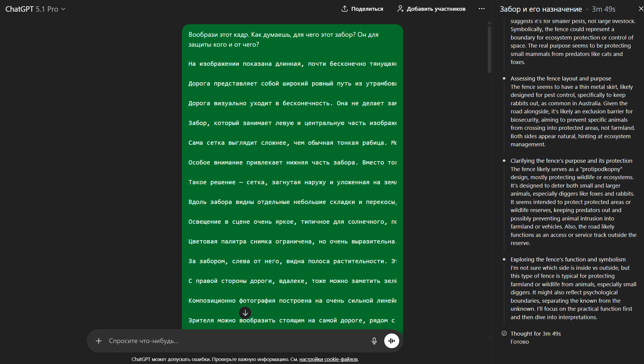Viewport: 644px width, 364px height.
Task: Click the Забор и его назначение panel title
Action: pos(541,9)
